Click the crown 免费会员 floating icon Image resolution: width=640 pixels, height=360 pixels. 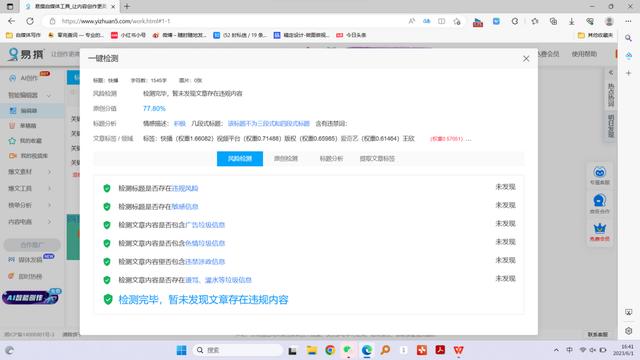point(600,232)
